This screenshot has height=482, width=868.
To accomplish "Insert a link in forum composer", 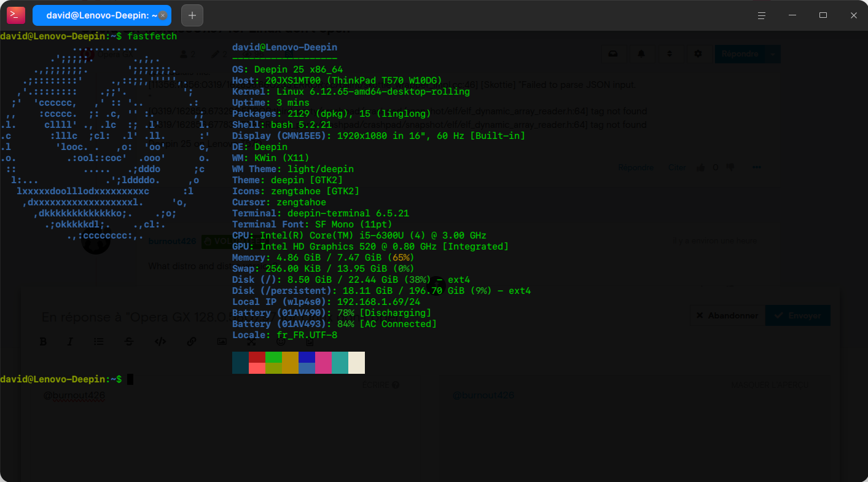I will [192, 342].
